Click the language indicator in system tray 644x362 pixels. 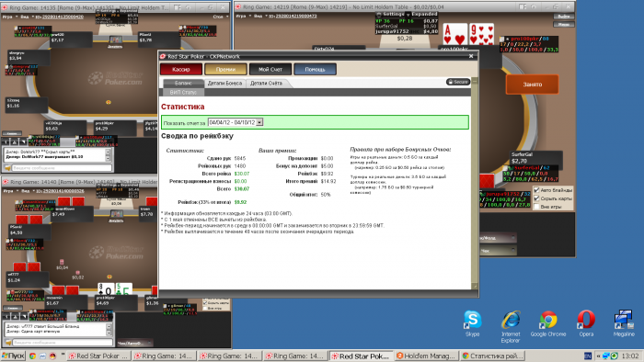(x=587, y=356)
